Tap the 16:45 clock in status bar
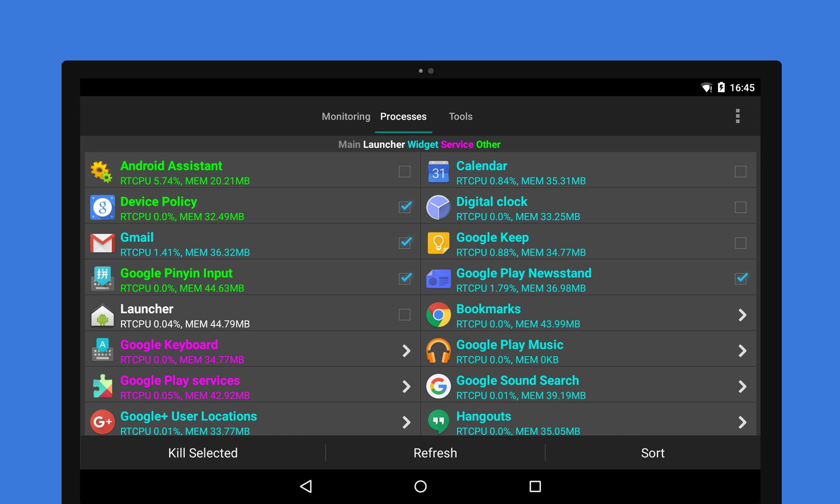Screen dimensions: 840x504 coord(742,87)
